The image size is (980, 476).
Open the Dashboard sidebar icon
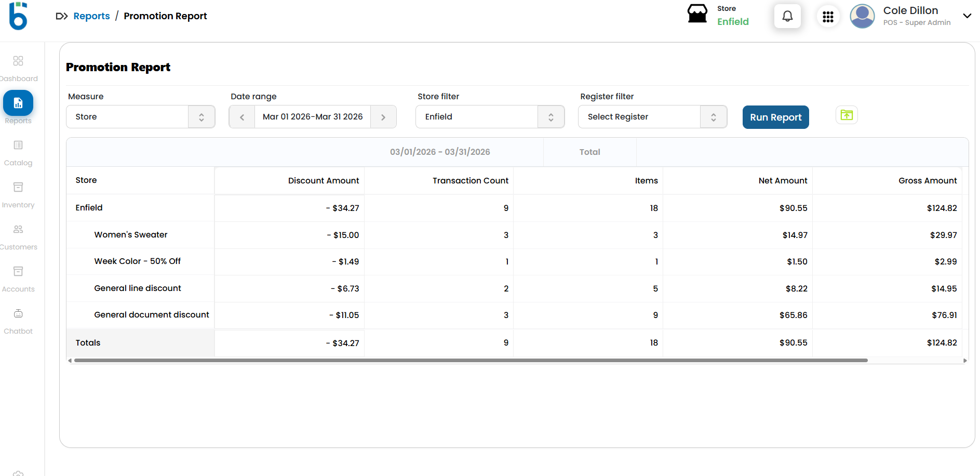18,61
